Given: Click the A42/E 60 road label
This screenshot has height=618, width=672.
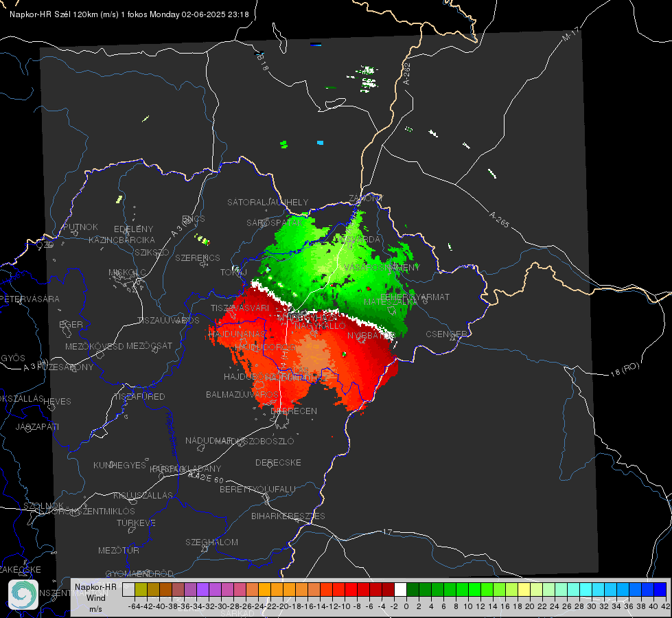Looking at the screenshot, I should pos(206,477).
